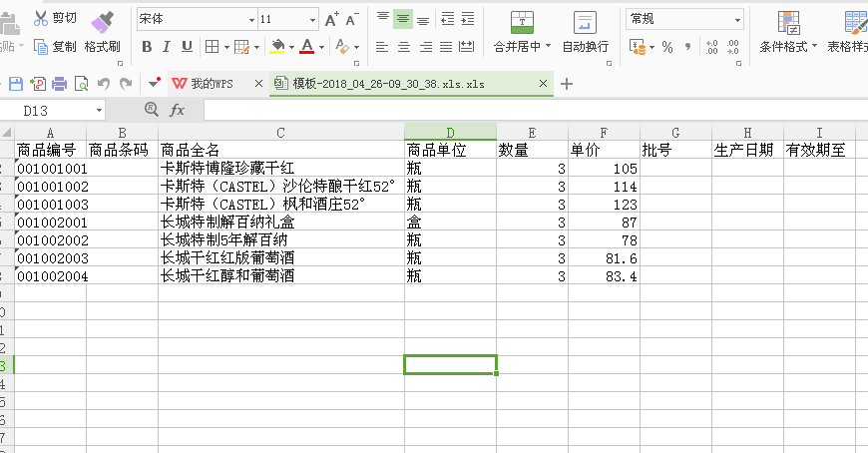Image resolution: width=868 pixels, height=453 pixels.
Task: Click the scissors Cut (剪切) icon
Action: point(41,18)
